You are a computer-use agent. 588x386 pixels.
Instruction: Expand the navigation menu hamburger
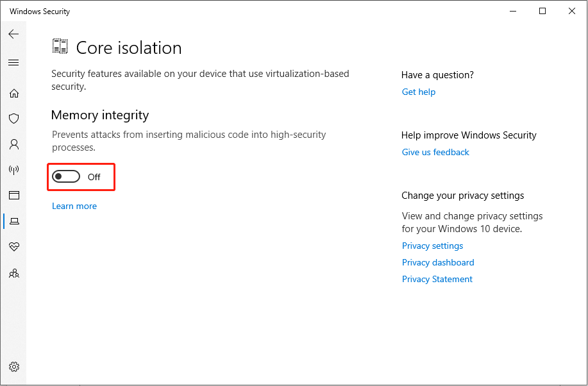[13, 62]
